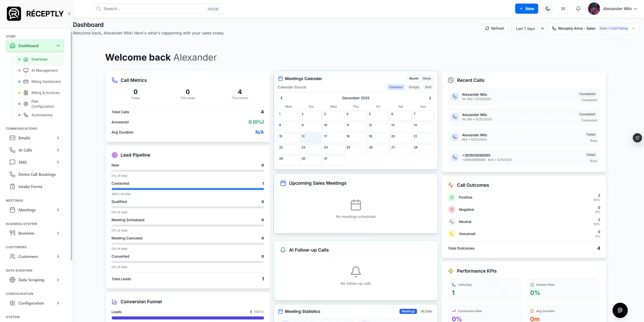Click the Performance KPIs lightning icon
This screenshot has width=644, height=322.
pos(451,271)
